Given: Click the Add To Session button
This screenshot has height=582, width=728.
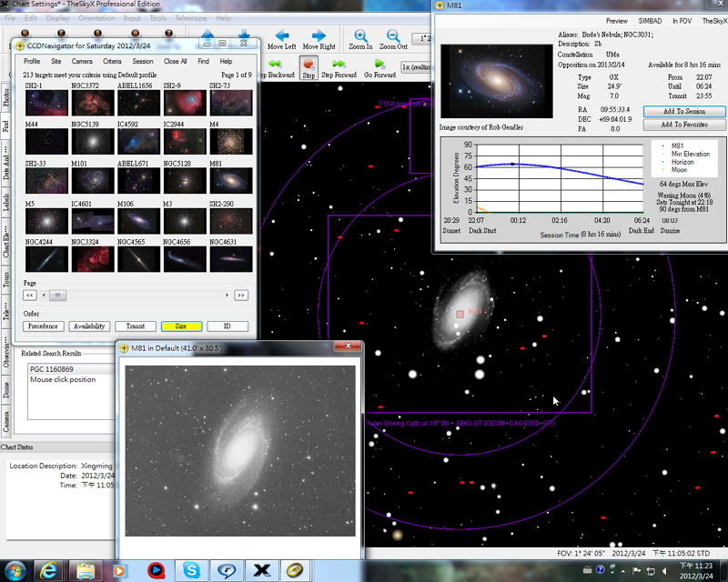Looking at the screenshot, I should pos(683,111).
